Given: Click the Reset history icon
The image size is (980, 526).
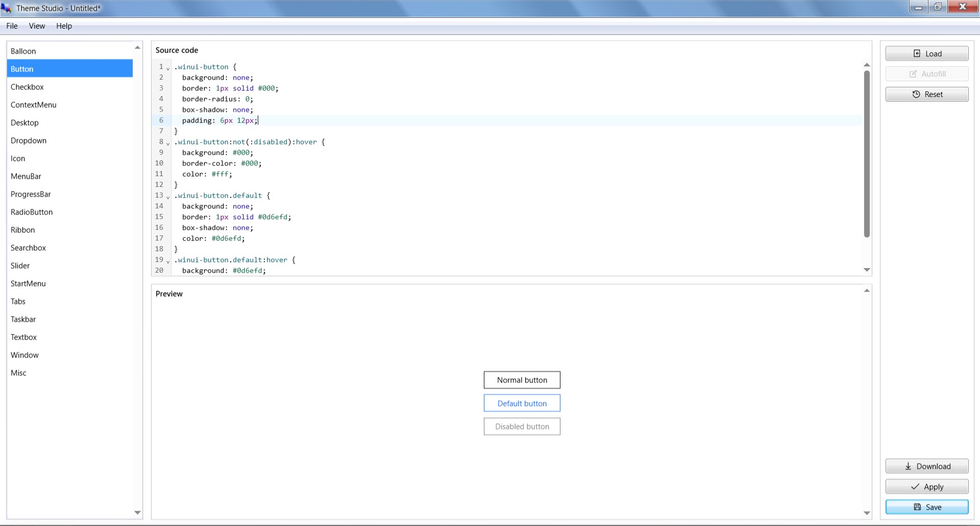Looking at the screenshot, I should (916, 94).
